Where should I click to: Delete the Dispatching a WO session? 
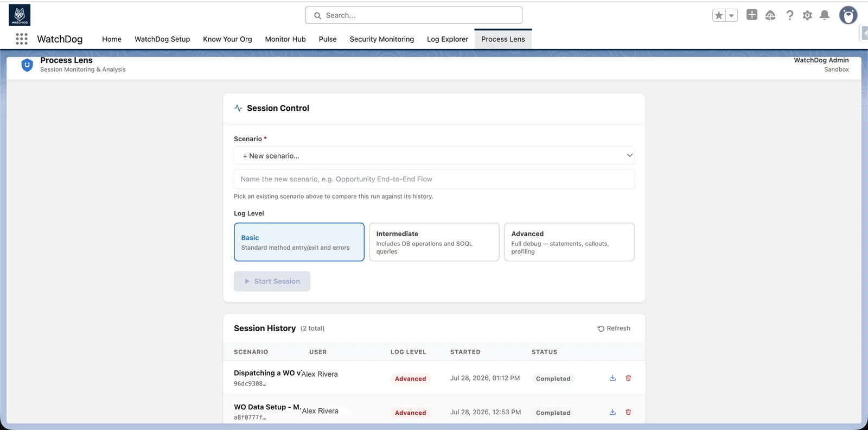pyautogui.click(x=628, y=378)
